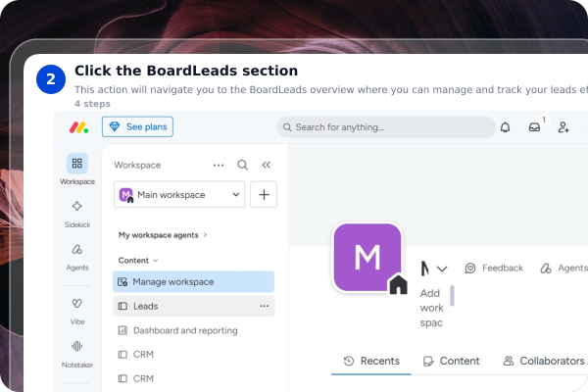Open the notifications bell icon
This screenshot has width=588, height=392.
[505, 127]
